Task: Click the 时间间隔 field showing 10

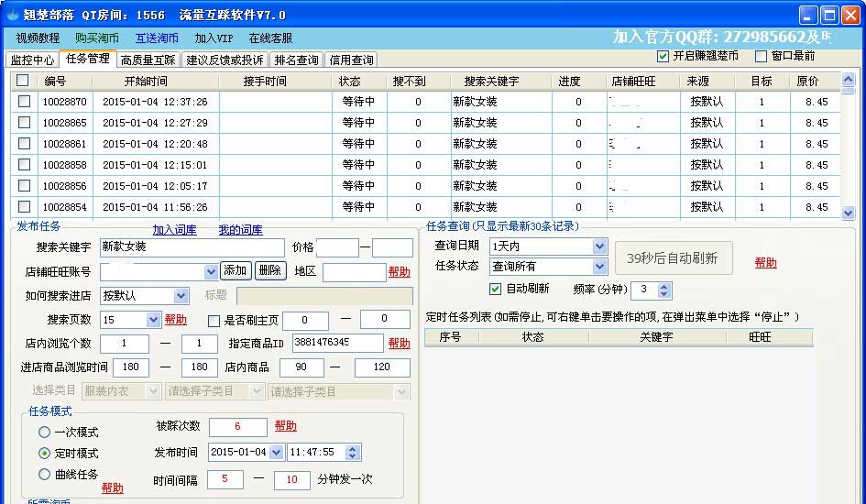Action: (291, 479)
